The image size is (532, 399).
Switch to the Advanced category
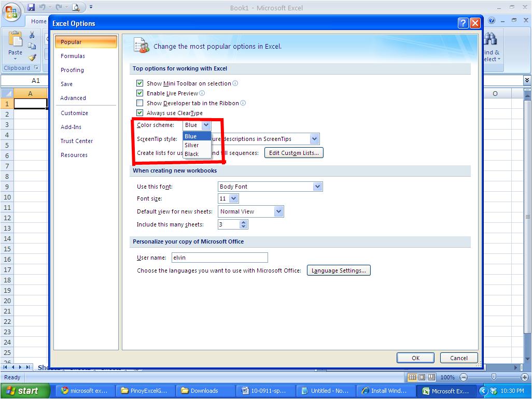click(73, 98)
